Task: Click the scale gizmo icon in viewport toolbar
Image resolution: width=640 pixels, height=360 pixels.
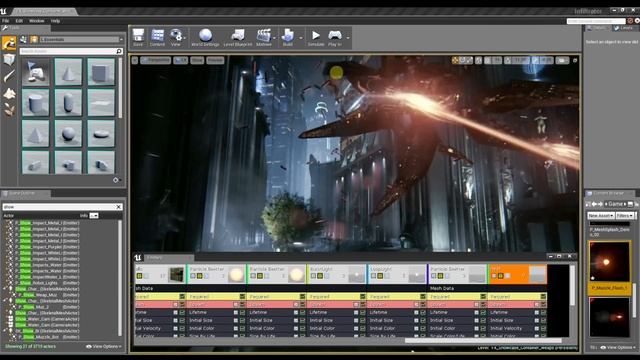Action: 469,60
